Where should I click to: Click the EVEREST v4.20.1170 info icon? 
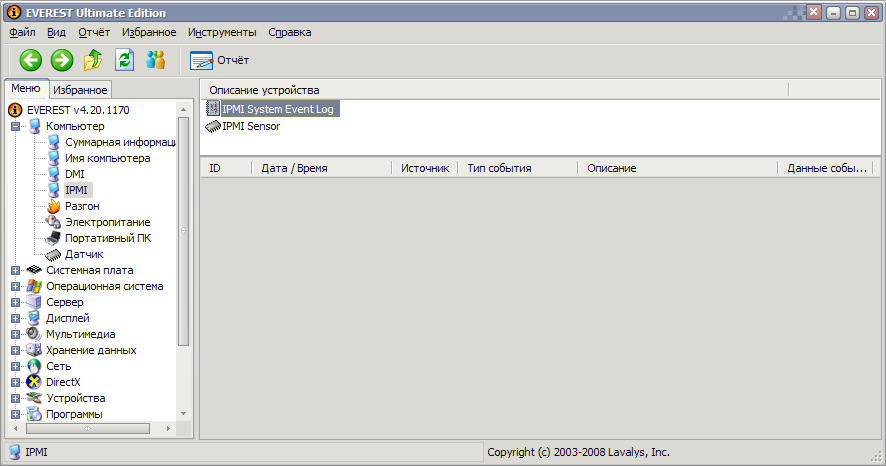pos(15,110)
